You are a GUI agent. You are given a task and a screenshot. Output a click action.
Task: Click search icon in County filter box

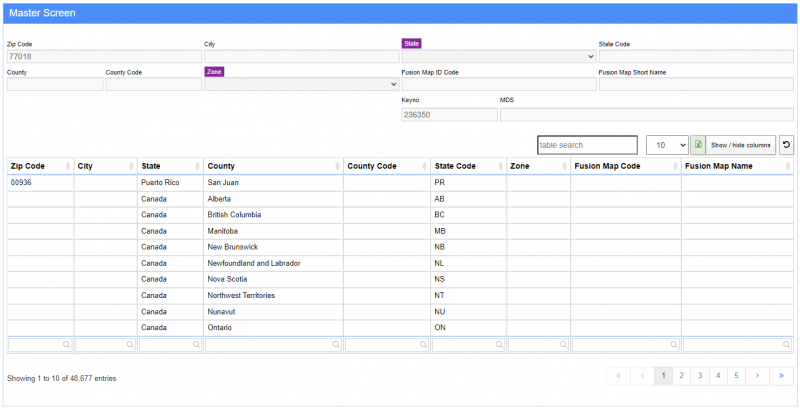(335, 345)
